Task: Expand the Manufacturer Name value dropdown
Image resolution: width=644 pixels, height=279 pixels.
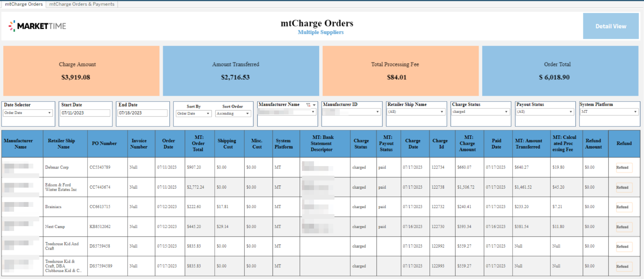Action: (287, 112)
